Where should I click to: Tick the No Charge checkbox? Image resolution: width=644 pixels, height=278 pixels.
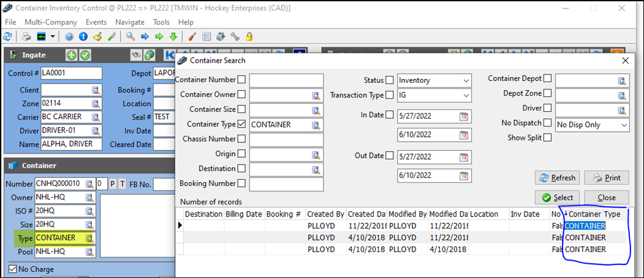(x=13, y=269)
